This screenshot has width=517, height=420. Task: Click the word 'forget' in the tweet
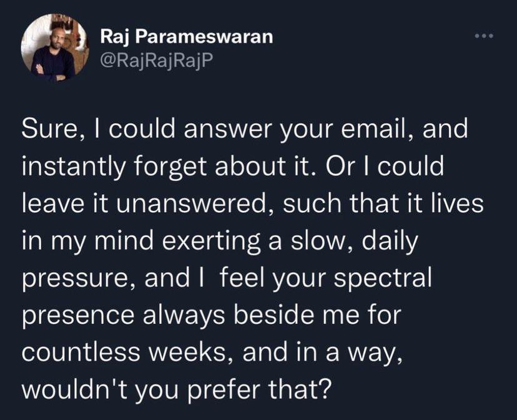[170, 167]
